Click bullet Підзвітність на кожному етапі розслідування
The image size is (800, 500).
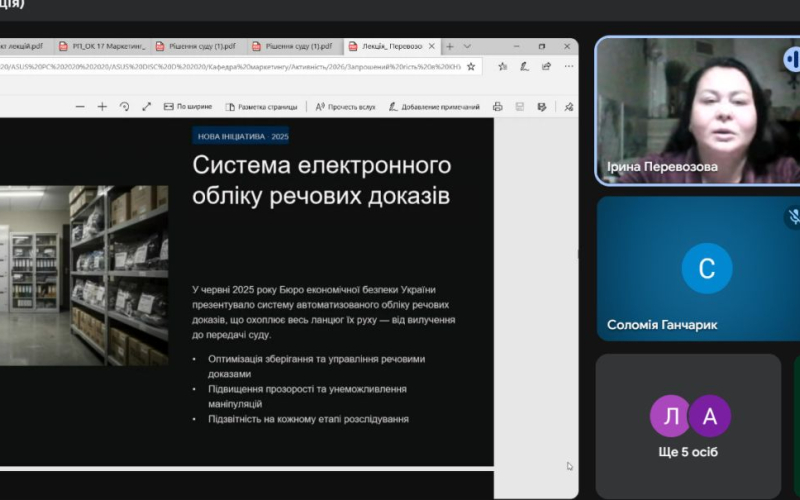click(x=308, y=419)
